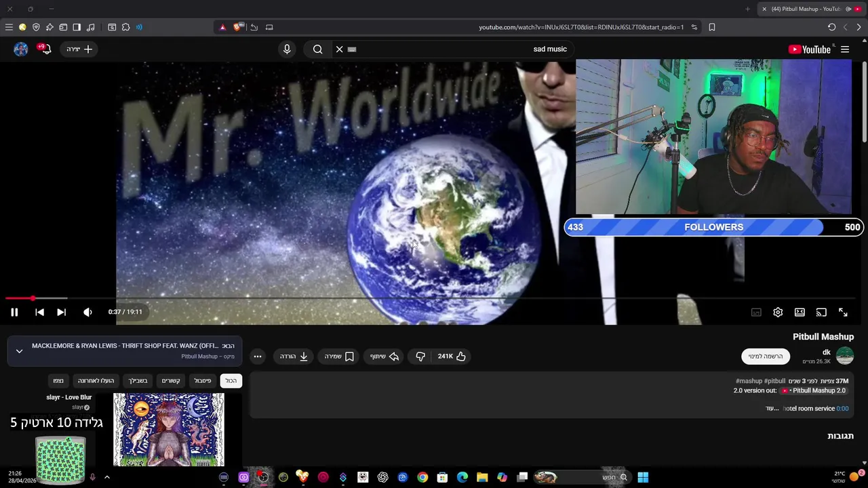Open dk channel avatar
This screenshot has width=868, height=488.
pyautogui.click(x=845, y=355)
